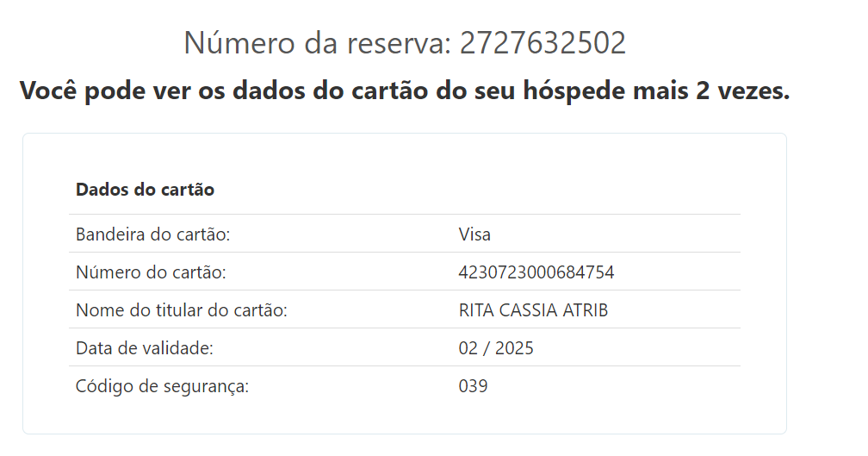Click the word "reserva" in the top heading
Screen dimensions: 868x456
pos(398,43)
